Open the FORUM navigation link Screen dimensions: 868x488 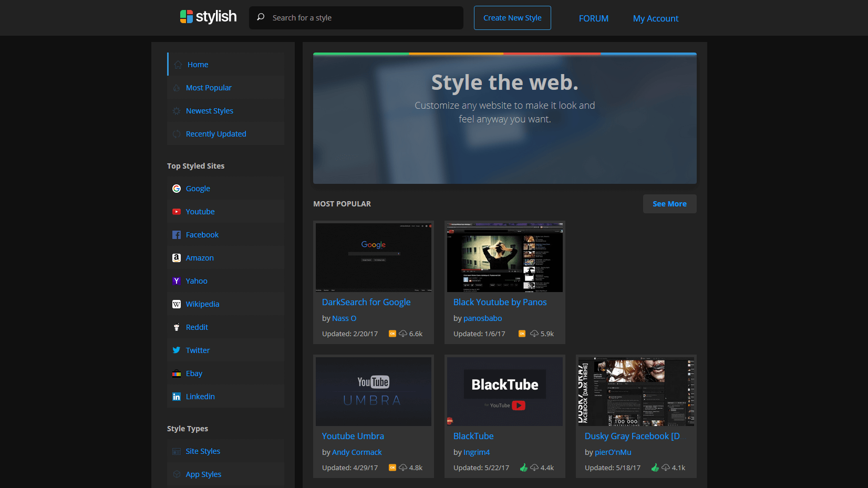(x=594, y=18)
